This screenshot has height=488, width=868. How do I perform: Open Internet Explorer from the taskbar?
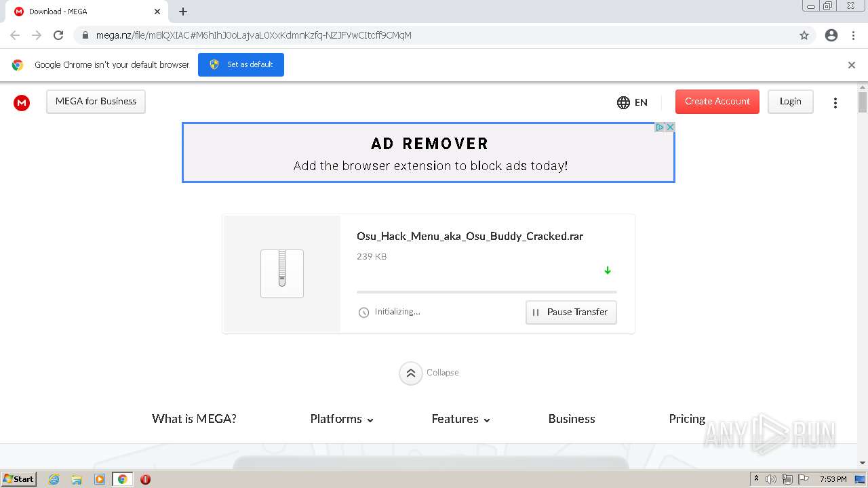click(54, 479)
